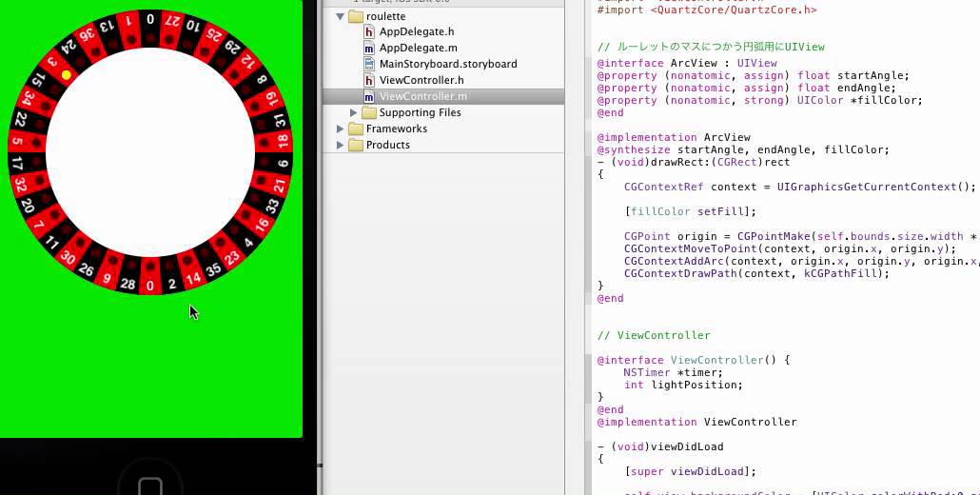980x495 pixels.
Task: Click the AppDelegate.m source file icon
Action: click(x=369, y=48)
